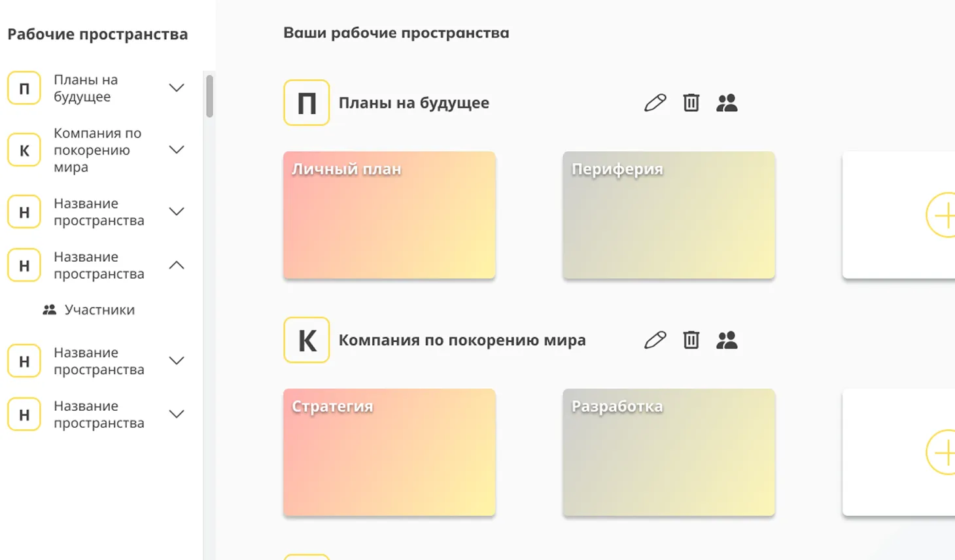The width and height of the screenshot is (955, 560).
Task: Open the Стратегия board
Action: [389, 452]
